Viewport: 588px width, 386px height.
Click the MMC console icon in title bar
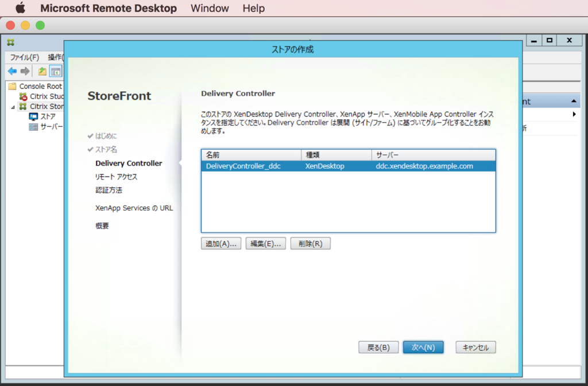click(10, 42)
